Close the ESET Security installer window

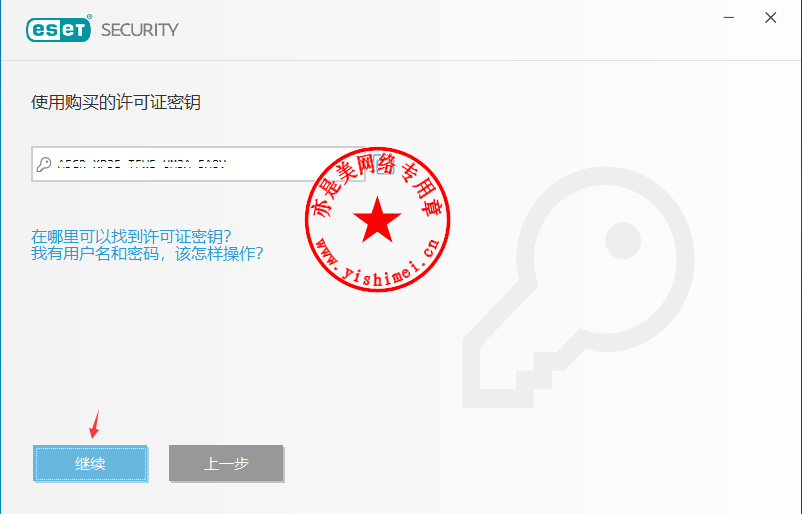point(771,18)
